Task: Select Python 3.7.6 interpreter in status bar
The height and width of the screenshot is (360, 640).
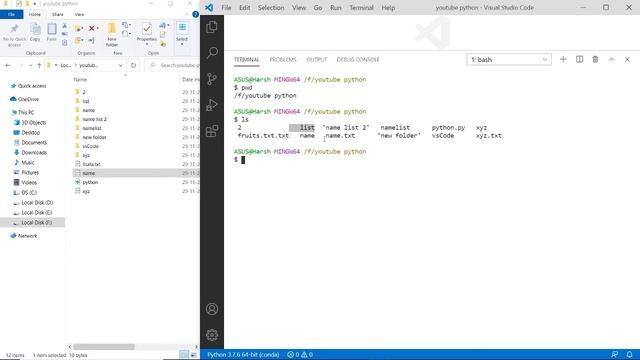Action: click(243, 355)
